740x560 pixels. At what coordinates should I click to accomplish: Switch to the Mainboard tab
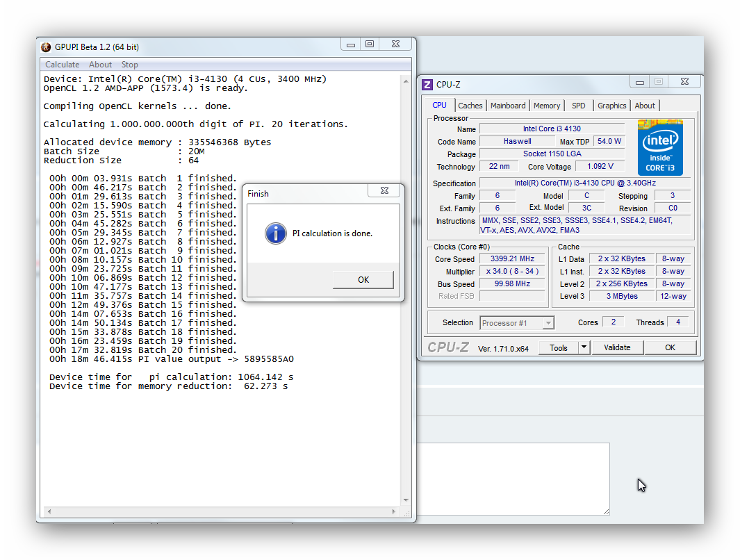pos(508,106)
